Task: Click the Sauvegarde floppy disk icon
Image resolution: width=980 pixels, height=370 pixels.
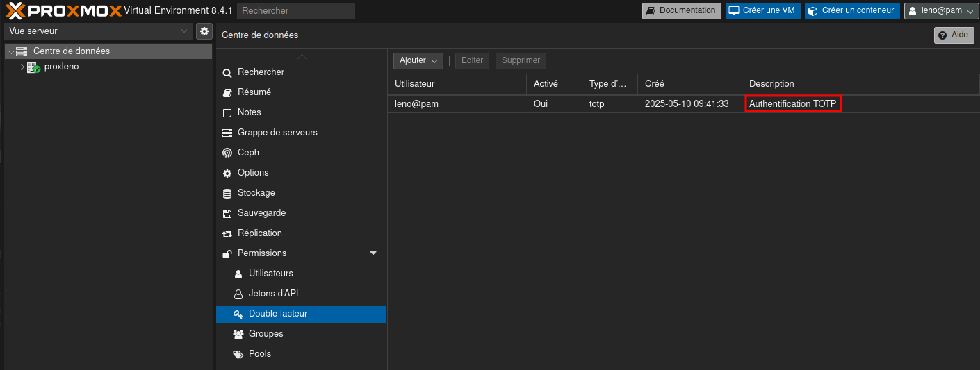Action: point(227,213)
